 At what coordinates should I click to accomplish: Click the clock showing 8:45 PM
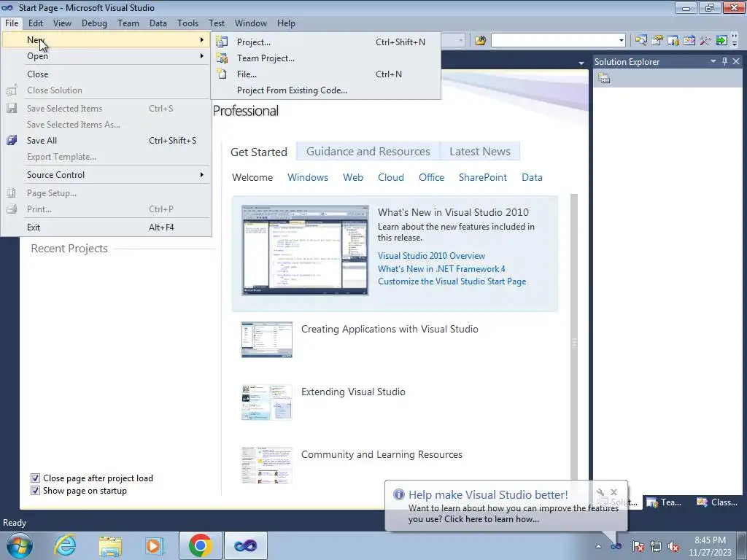(x=710, y=540)
